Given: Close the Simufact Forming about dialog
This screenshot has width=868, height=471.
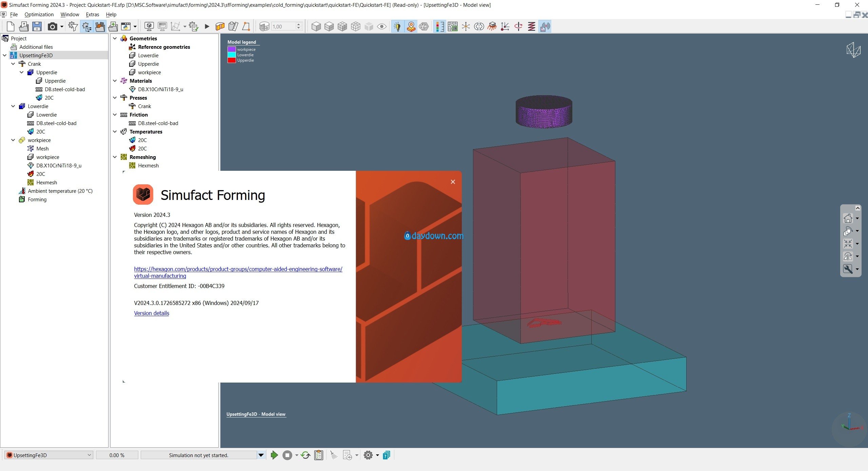Looking at the screenshot, I should click(x=453, y=182).
